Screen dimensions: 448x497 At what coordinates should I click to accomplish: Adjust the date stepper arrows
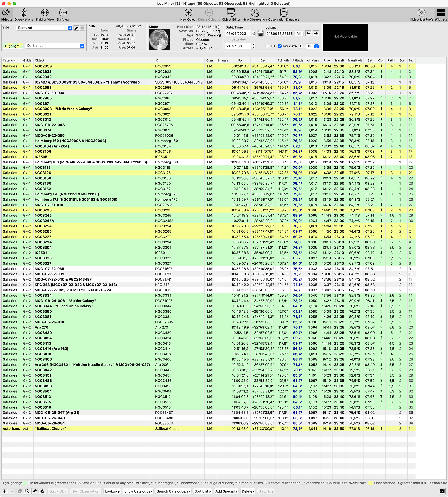254,33
